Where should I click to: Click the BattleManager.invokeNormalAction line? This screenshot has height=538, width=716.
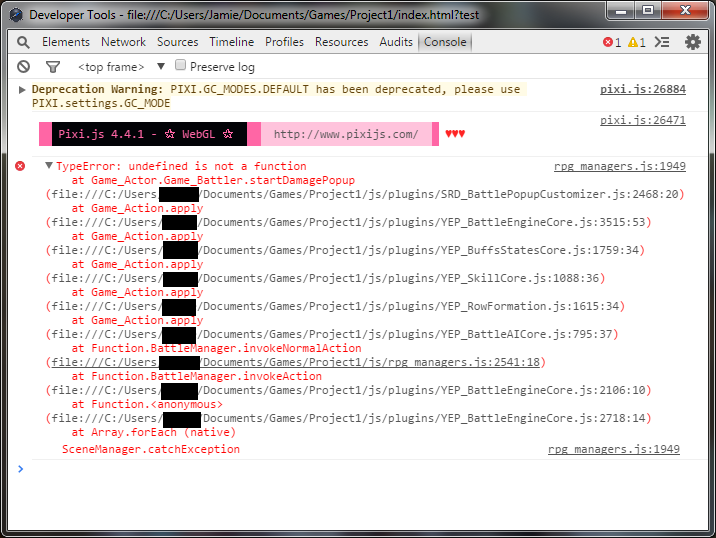[x=216, y=348]
